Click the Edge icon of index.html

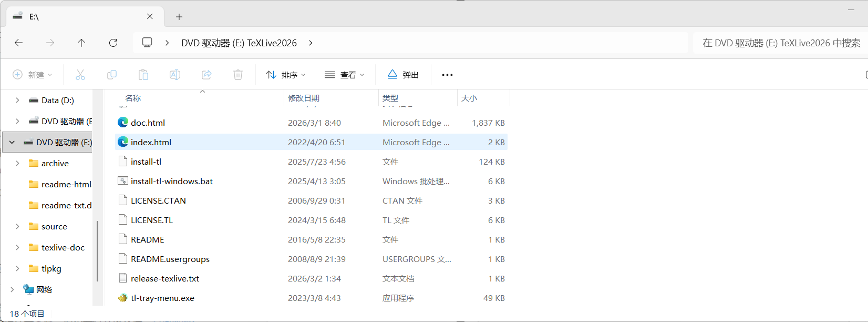[123, 142]
